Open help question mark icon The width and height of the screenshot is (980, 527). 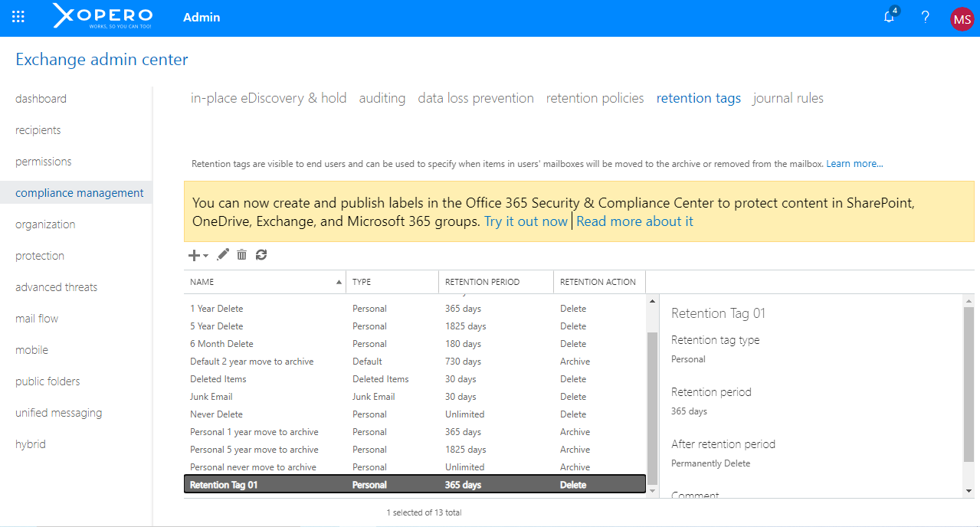click(925, 17)
